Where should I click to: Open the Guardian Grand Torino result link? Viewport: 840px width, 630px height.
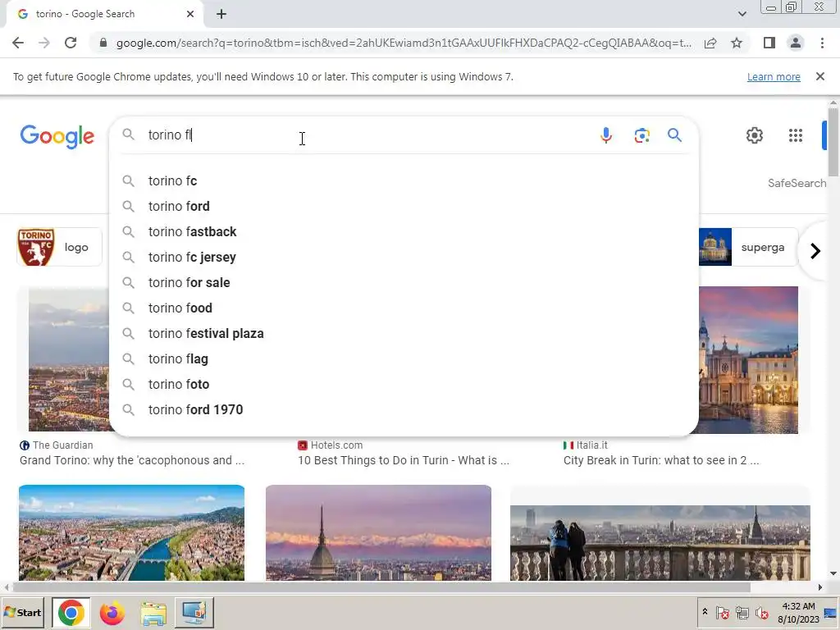(132, 460)
